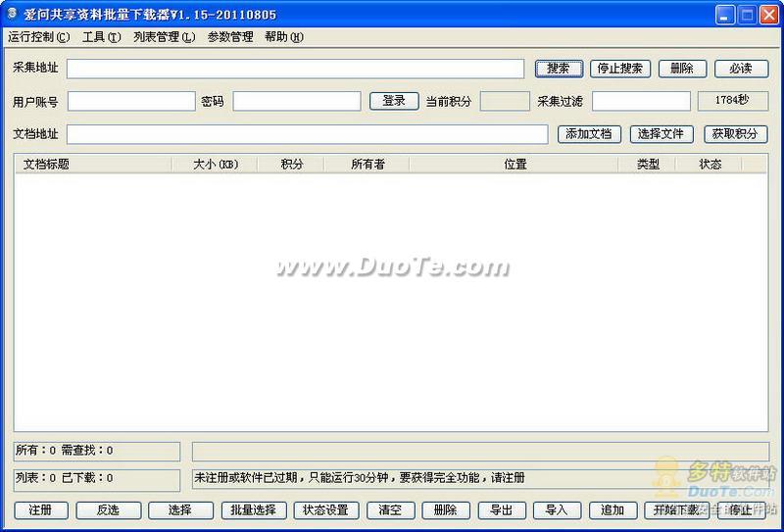Focus the 采集过滤 input field
784x532 pixels.
tap(641, 101)
